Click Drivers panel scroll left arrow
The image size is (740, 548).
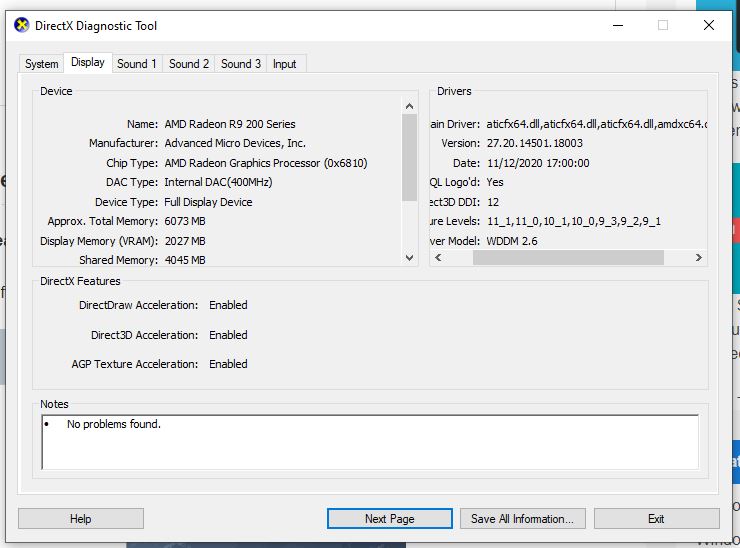pos(438,258)
